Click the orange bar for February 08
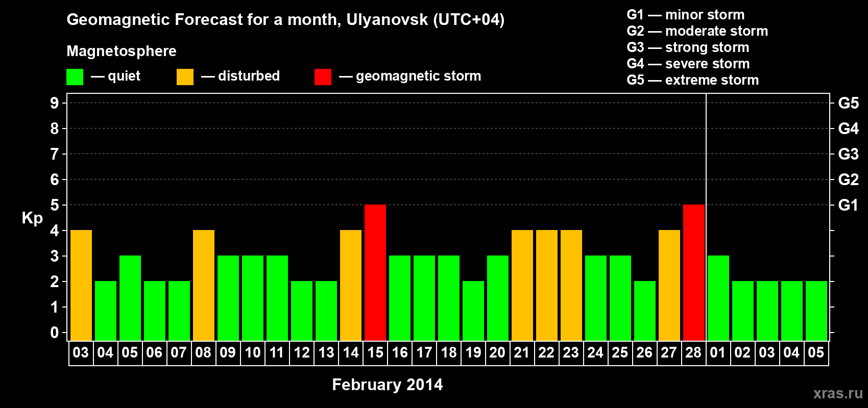The height and width of the screenshot is (408, 868). (x=204, y=285)
